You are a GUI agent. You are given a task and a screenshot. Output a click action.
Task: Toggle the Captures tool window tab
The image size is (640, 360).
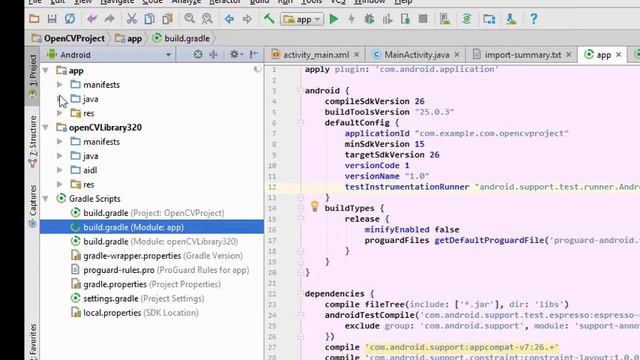click(33, 206)
